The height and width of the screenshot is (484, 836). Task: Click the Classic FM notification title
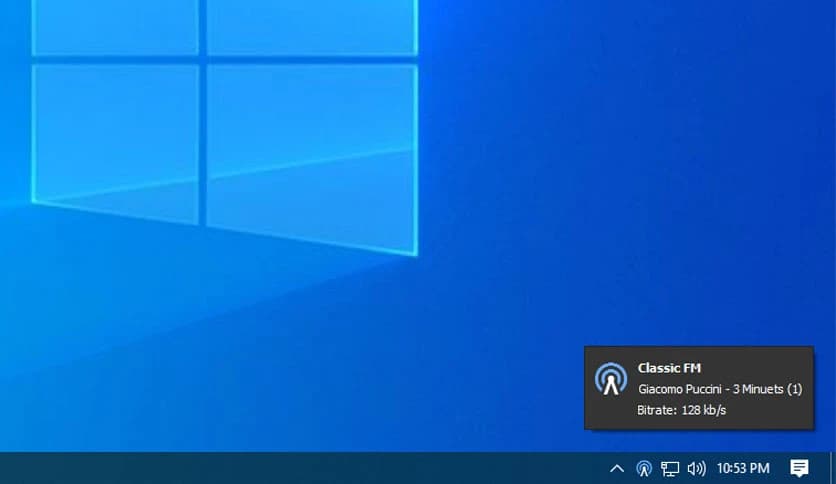pyautogui.click(x=669, y=368)
